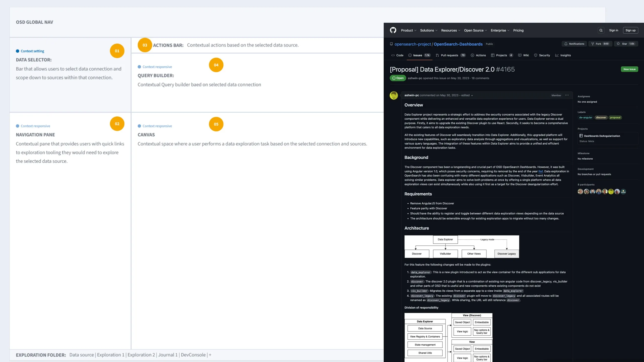
Task: Open the Pull requests tab
Action: [x=451, y=55]
